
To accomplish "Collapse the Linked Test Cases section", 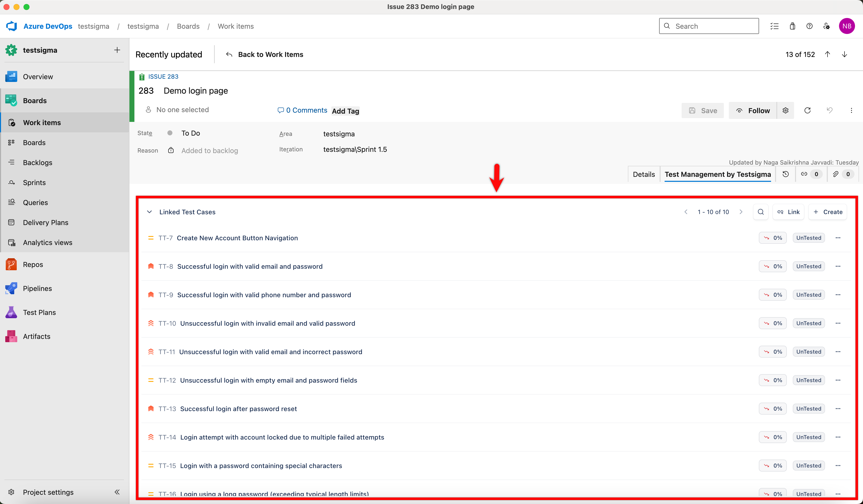I will point(149,212).
